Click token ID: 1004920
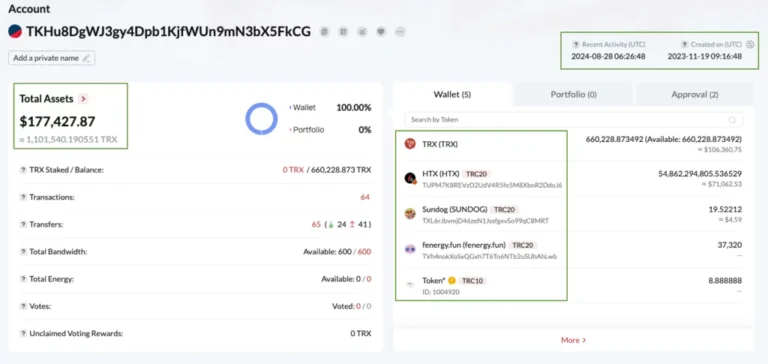 pos(441,292)
